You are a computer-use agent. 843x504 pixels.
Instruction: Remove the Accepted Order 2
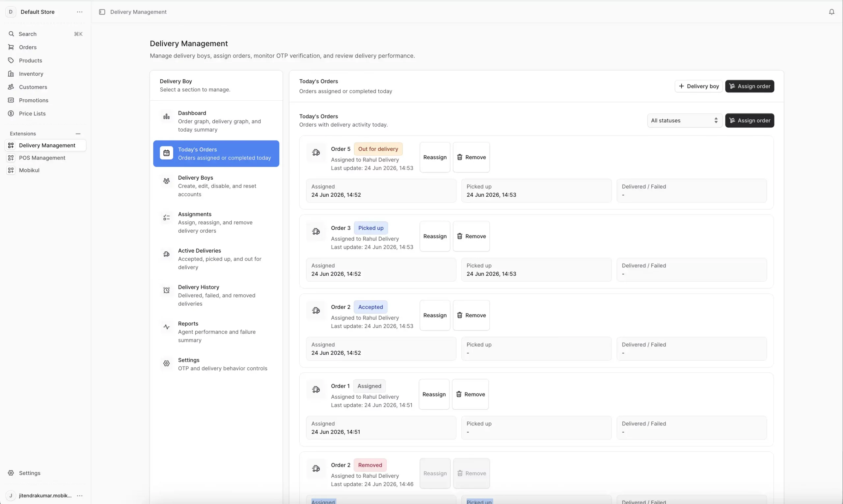point(471,315)
